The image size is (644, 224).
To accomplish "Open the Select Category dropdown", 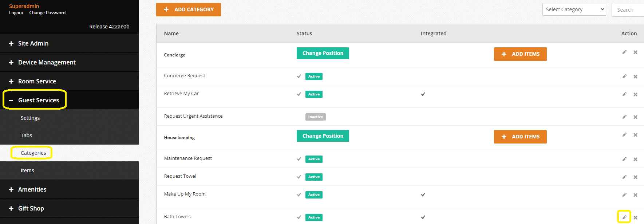I will coord(574,9).
